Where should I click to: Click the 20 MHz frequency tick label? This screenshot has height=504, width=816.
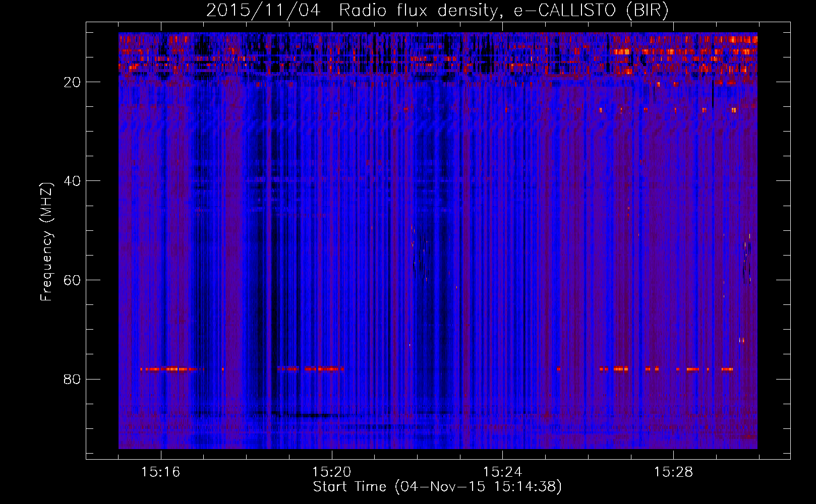click(72, 82)
